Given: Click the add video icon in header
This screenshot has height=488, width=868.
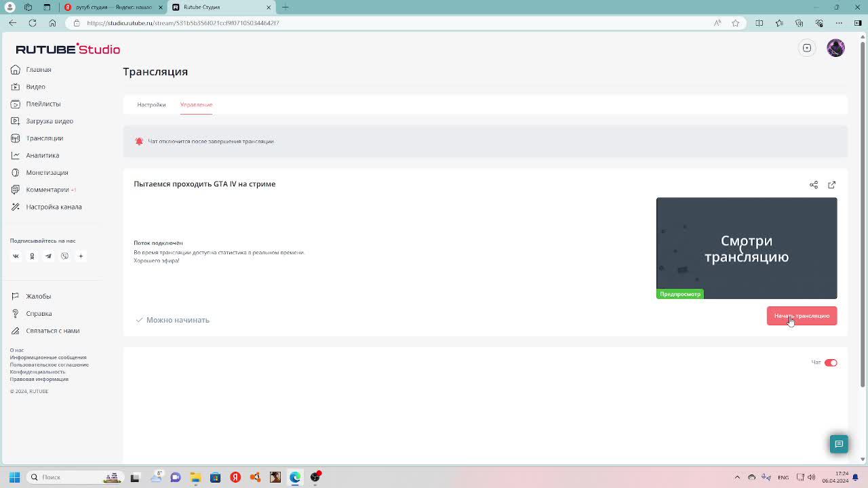Looking at the screenshot, I should tap(807, 48).
